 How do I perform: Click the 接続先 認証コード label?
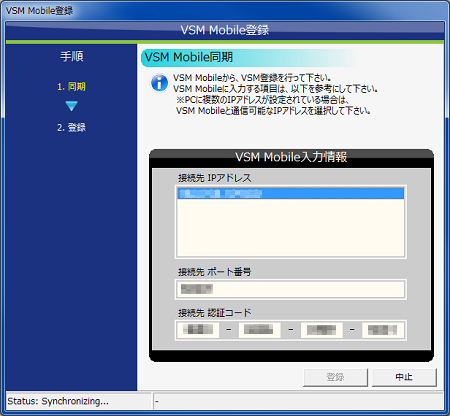(x=215, y=313)
